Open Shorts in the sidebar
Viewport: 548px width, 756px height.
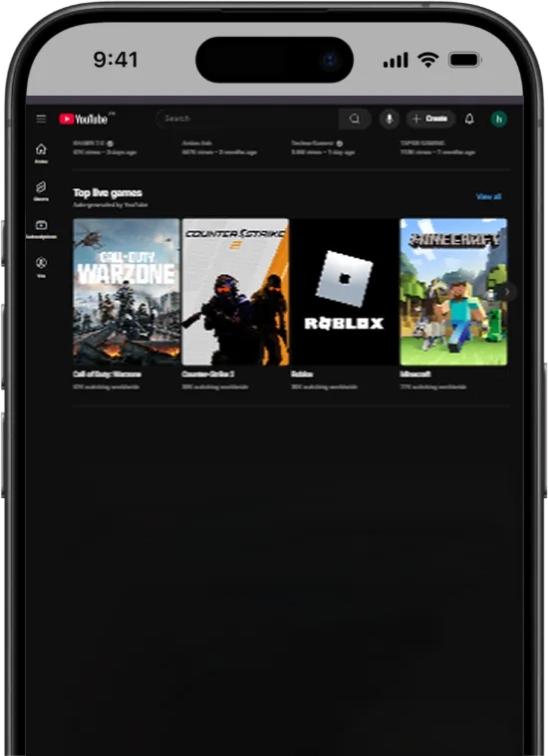click(41, 191)
